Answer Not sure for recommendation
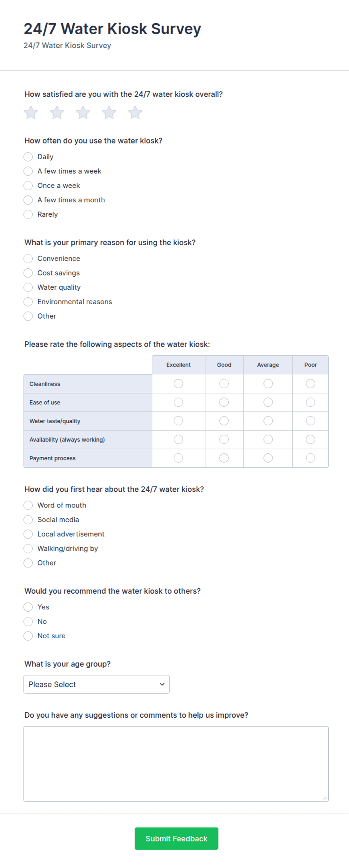This screenshot has height=868, width=349. [x=28, y=636]
